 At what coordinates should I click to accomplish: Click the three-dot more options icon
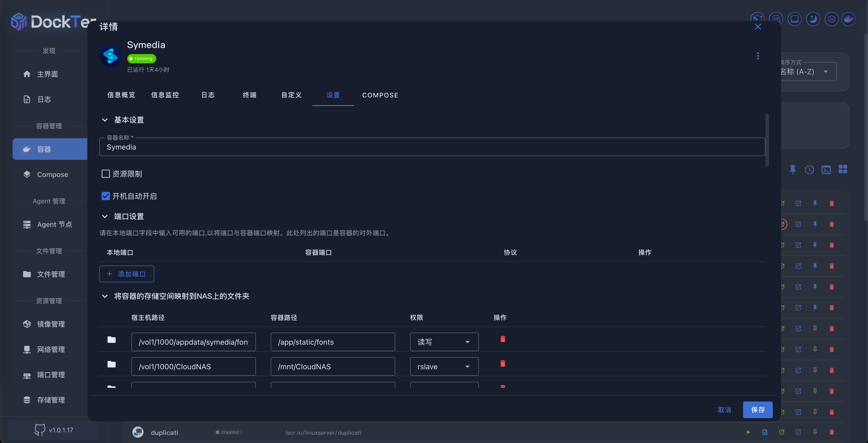click(758, 56)
